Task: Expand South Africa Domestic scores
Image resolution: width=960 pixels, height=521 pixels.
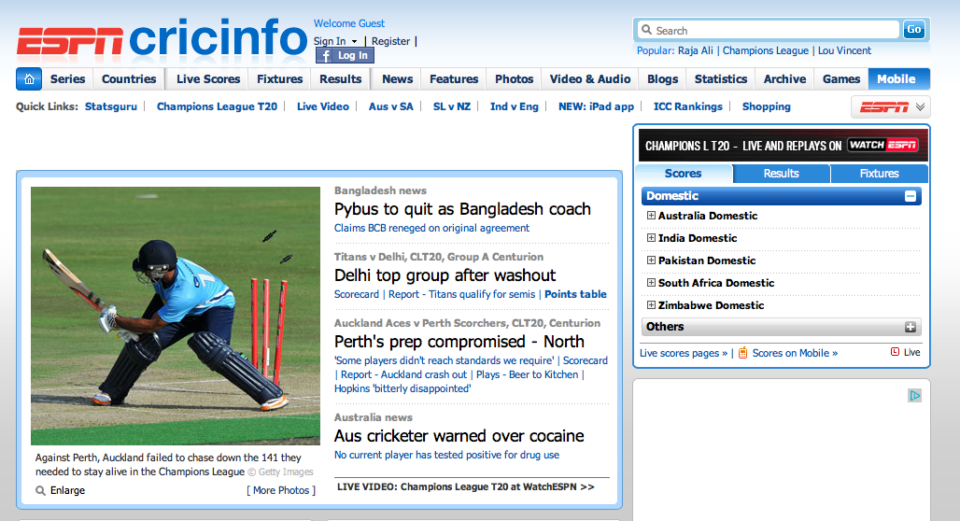Action: pyautogui.click(x=651, y=282)
